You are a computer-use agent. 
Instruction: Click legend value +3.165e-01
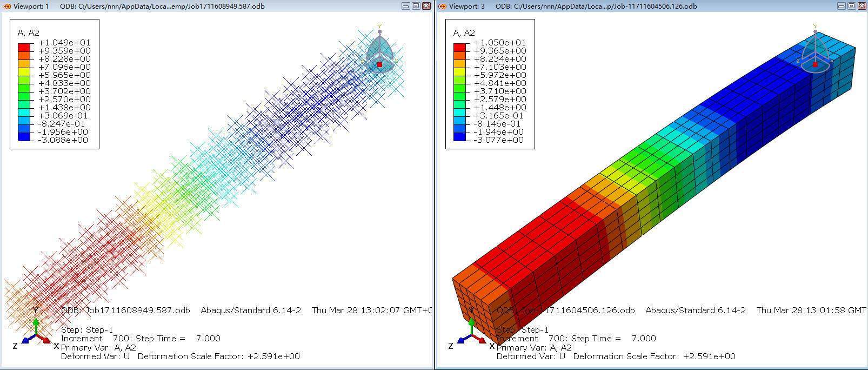[x=498, y=115]
